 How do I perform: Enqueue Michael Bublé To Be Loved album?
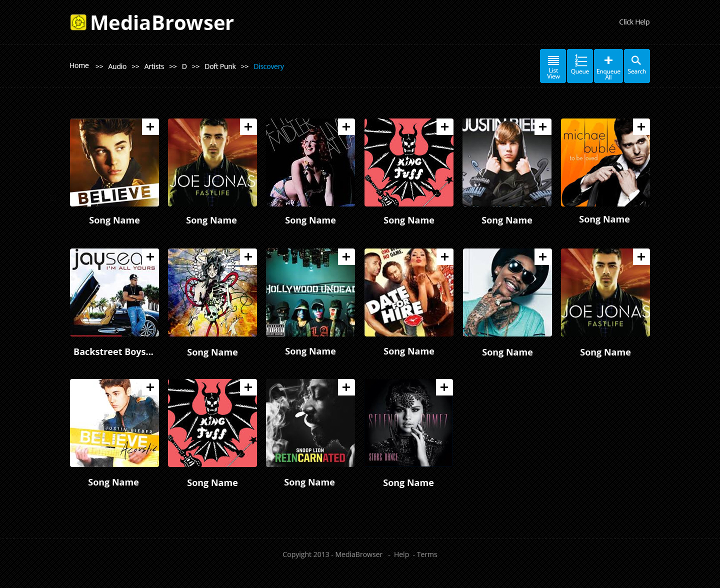tap(641, 127)
